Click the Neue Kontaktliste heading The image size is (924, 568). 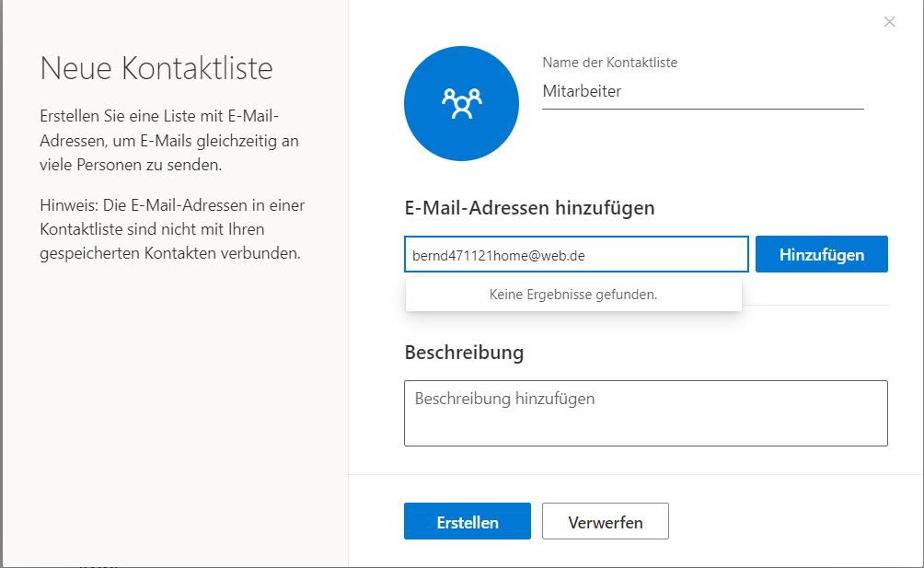coord(156,68)
